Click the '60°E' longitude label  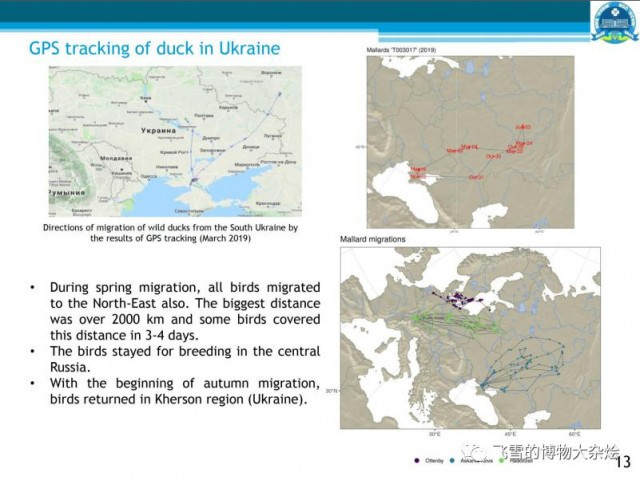tap(574, 434)
